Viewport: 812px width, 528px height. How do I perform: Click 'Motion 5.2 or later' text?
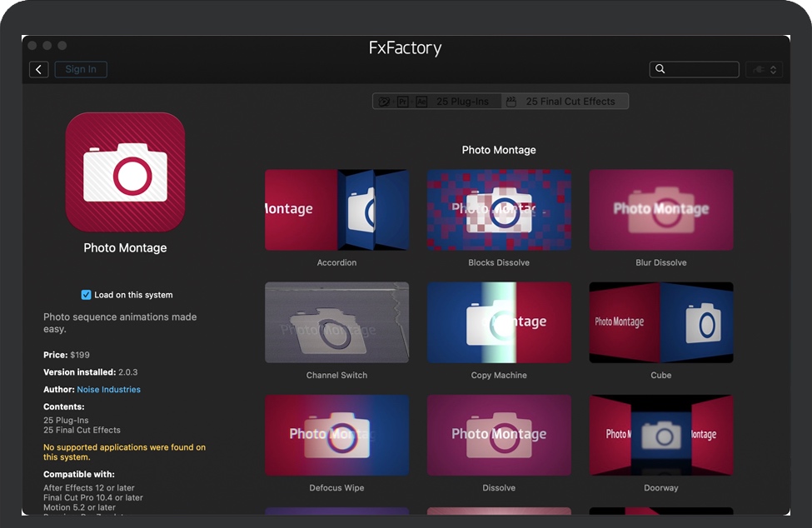pyautogui.click(x=80, y=507)
